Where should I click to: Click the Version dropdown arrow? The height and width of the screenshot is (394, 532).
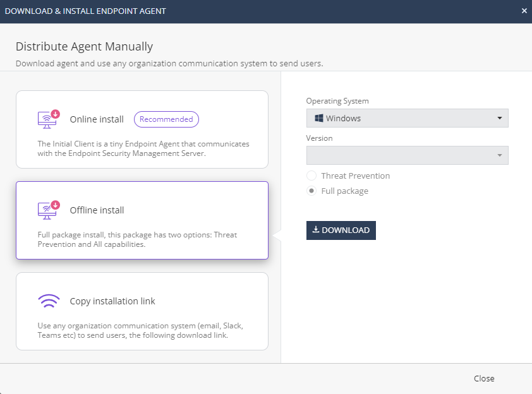499,155
